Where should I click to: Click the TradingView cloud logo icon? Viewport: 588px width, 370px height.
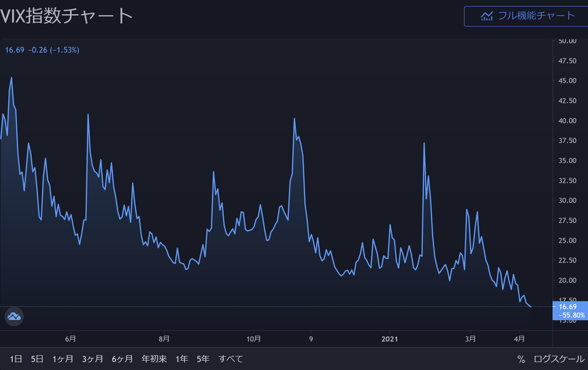(14, 316)
